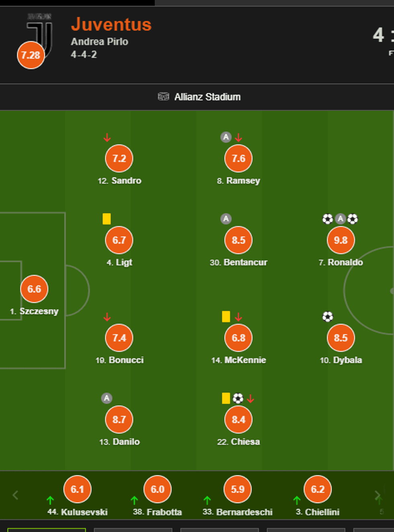This screenshot has height=532, width=394.
Task: Select Ronaldo's 9.8 rating circle
Action: (341, 240)
